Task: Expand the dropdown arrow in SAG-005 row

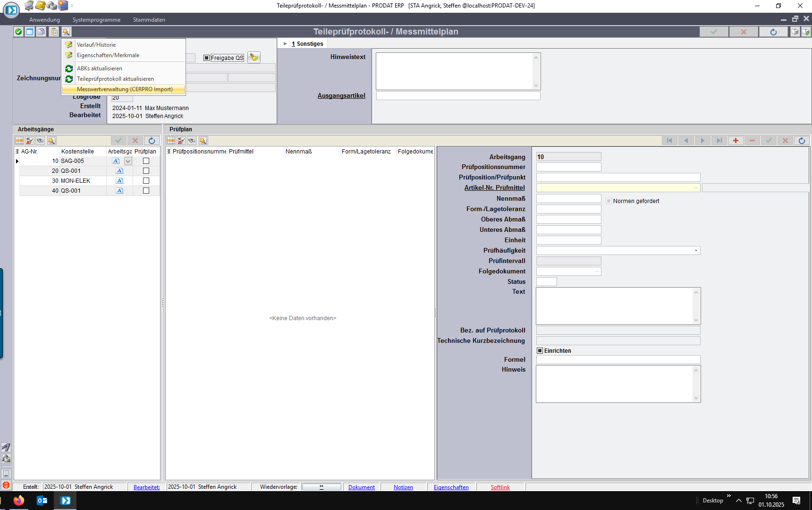Action: [128, 161]
